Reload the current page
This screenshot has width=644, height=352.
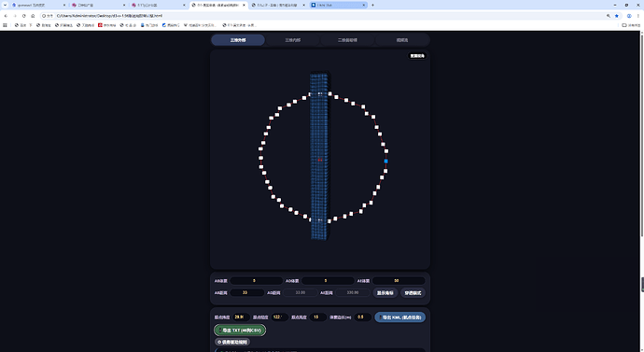point(24,16)
